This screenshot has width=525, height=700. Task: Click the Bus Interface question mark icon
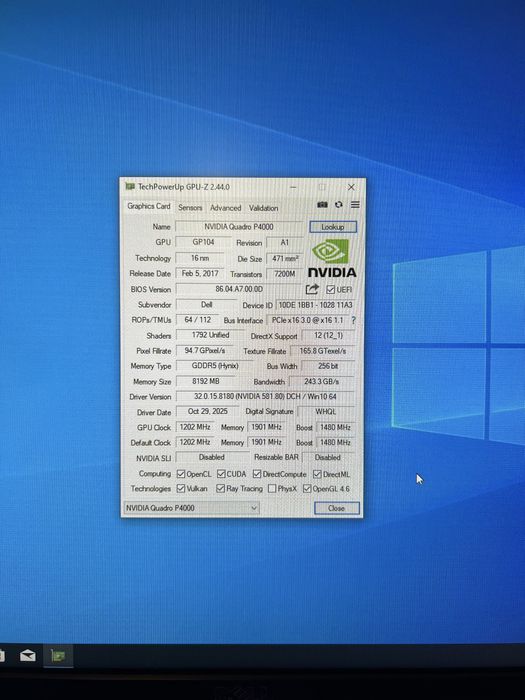(354, 320)
